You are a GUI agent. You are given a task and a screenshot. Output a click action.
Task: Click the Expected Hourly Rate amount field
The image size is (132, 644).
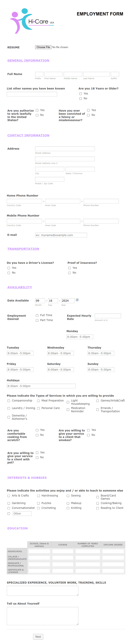pos(108,316)
